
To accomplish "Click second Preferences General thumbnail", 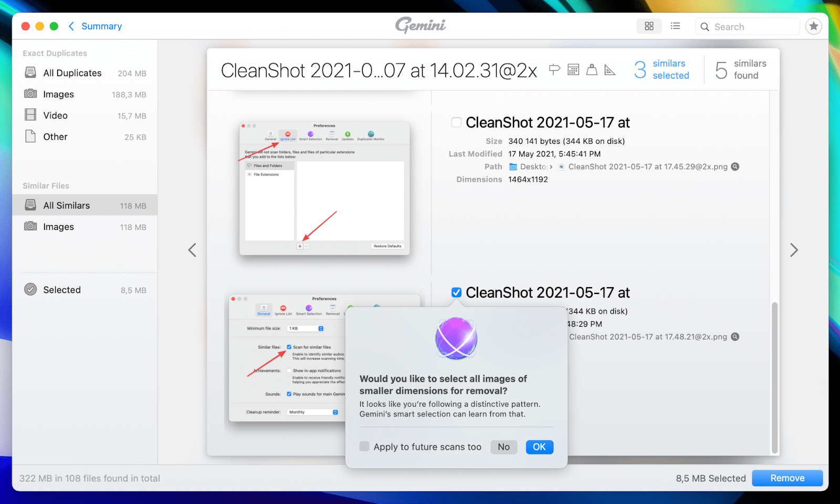I will pos(287,358).
